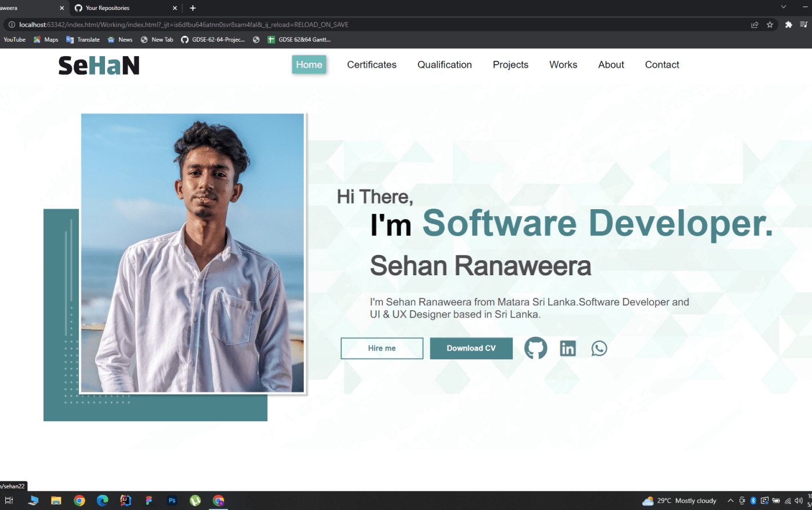Open the weather widget showing 29°C

[x=679, y=501]
